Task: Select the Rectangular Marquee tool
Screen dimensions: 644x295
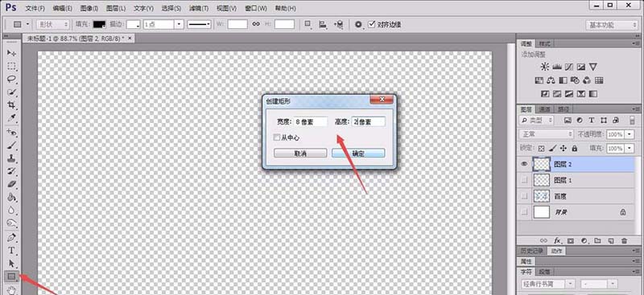Action: click(12, 66)
